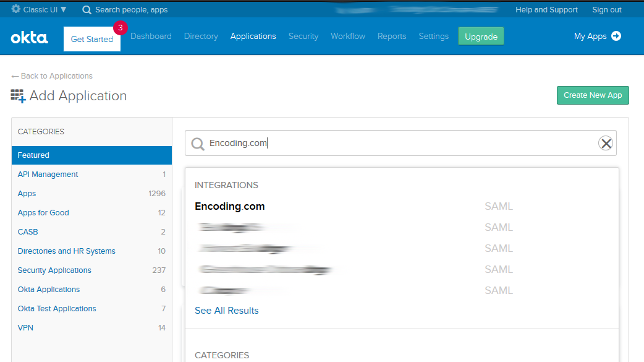Screen dimensions: 644x362
Task: Go Back to Applications
Action: [52, 76]
